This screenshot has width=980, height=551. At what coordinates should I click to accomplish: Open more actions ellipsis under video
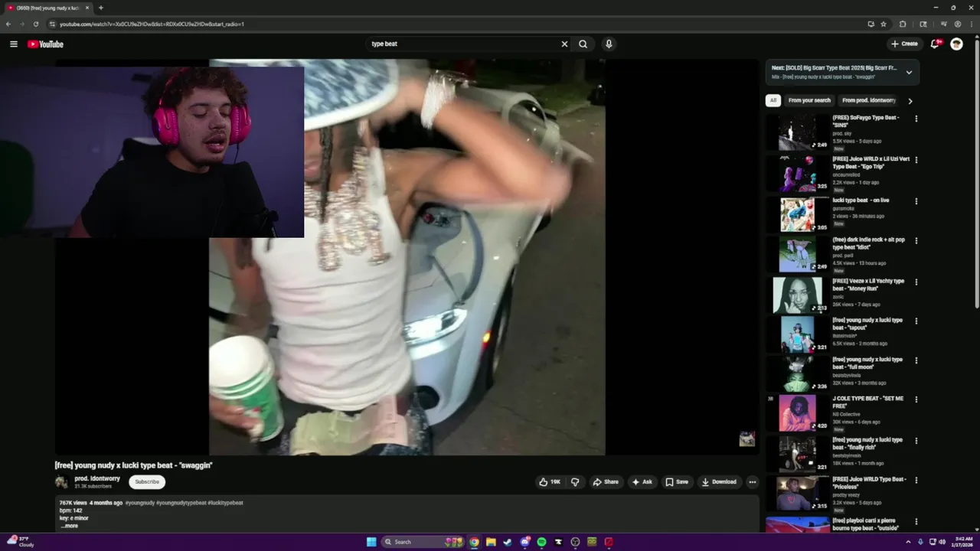coord(752,482)
